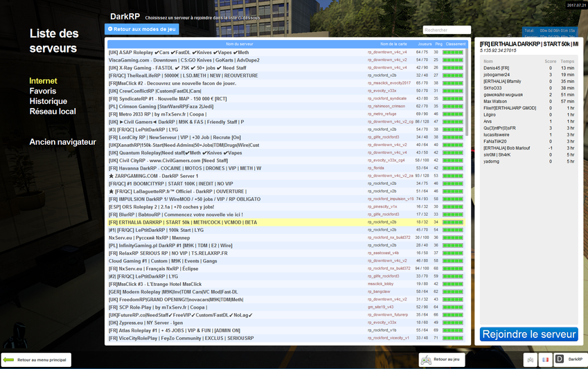Screen dimensions: 588x369
Task: Select ViscaGaming.com Downtown server row
Action: pos(286,60)
